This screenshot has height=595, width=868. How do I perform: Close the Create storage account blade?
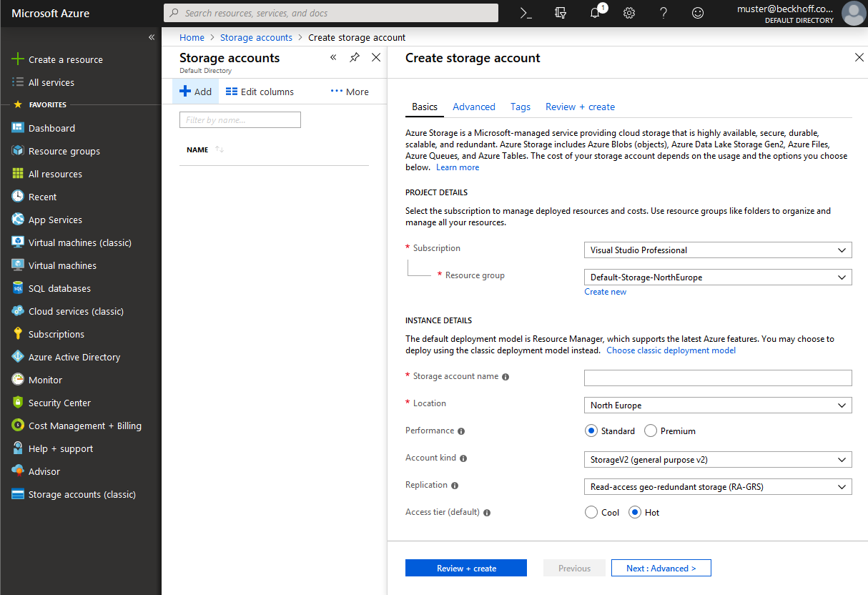(859, 57)
